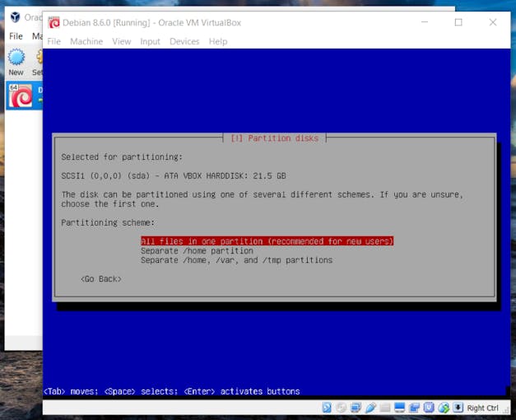Open File menu in VirtualBox Manager window
The height and width of the screenshot is (420, 516).
(16, 36)
